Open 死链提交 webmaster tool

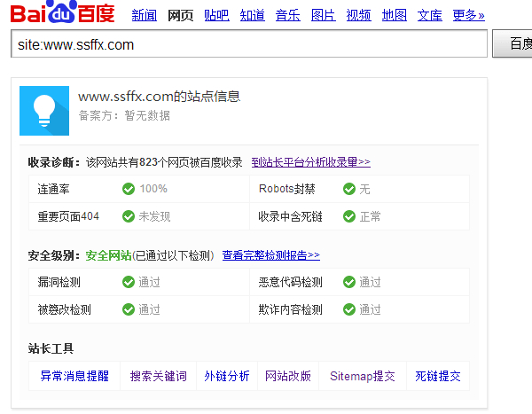[x=438, y=376]
